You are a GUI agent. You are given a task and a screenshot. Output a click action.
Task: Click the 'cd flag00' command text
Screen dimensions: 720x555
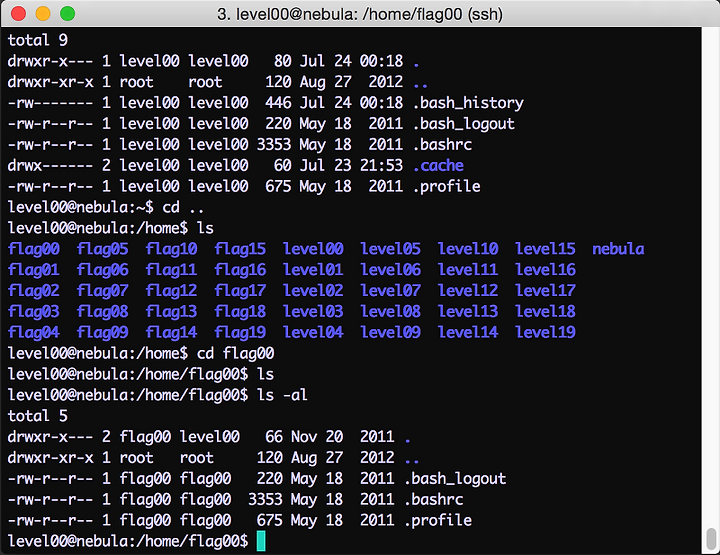click(x=236, y=353)
